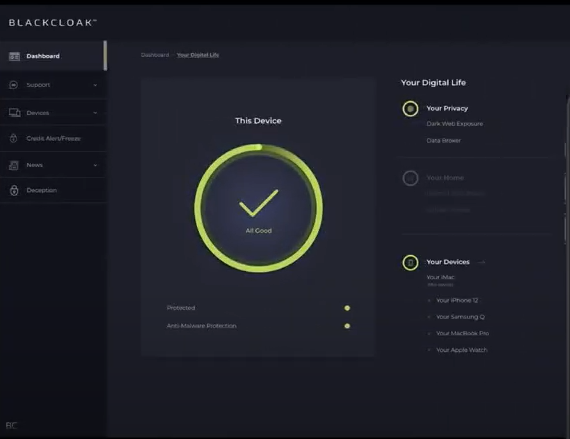Select Your Apple Watch device
Viewport: 570px width, 439px height.
(x=462, y=350)
